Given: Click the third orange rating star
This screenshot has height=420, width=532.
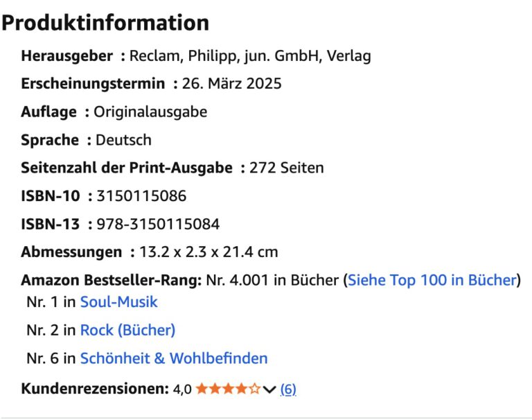Looking at the screenshot, I should click(228, 389).
